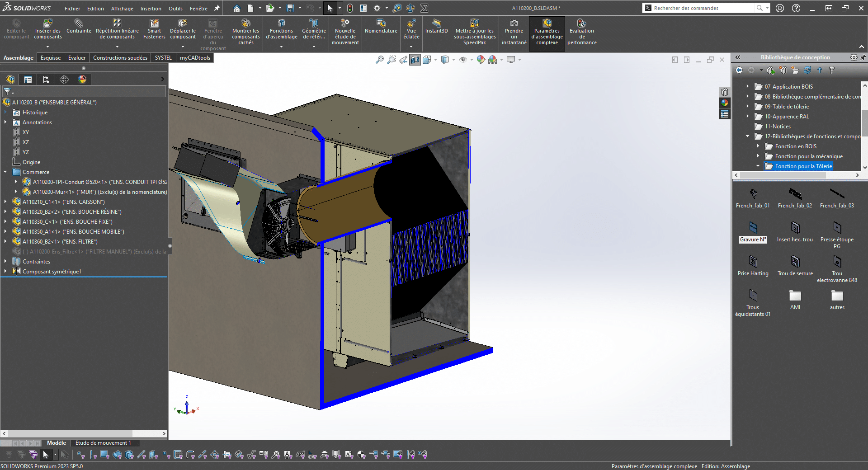The height and width of the screenshot is (470, 868).
Task: Open the Outils menu
Action: click(175, 9)
